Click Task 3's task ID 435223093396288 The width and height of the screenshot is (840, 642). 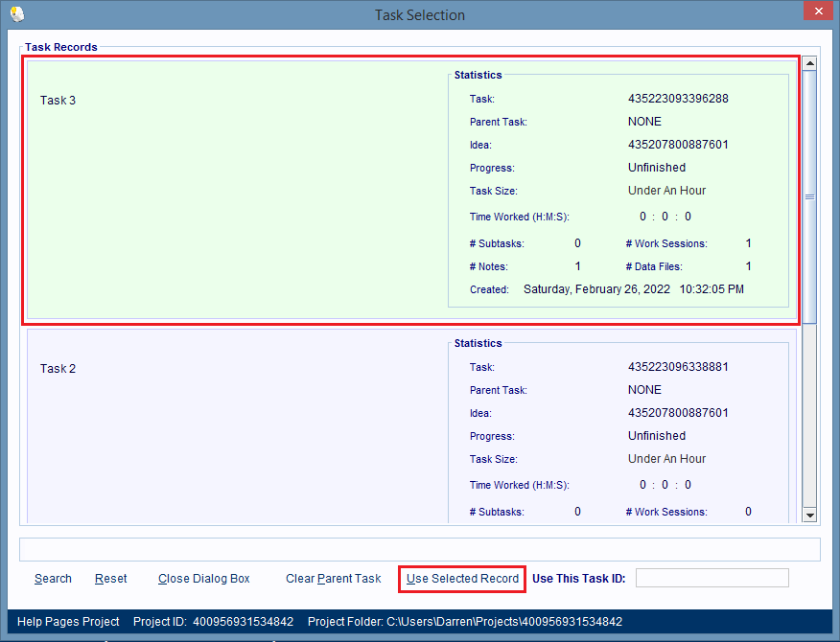click(678, 99)
